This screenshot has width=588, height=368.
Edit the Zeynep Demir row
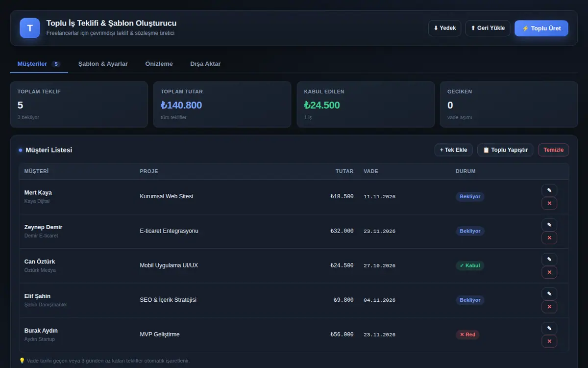549,225
